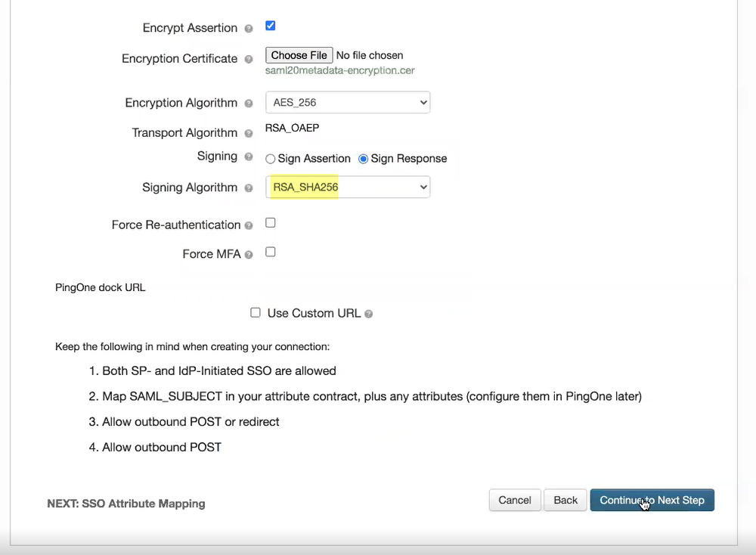Click help icon next to Force Re-authentication
This screenshot has height=555, width=756.
pyautogui.click(x=249, y=225)
